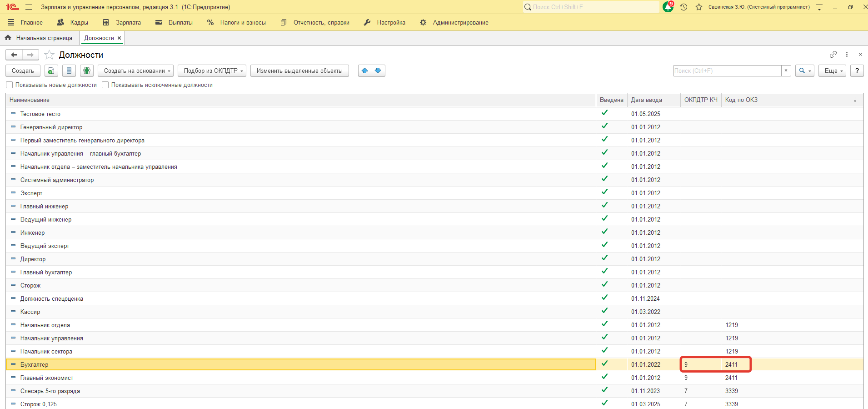Image resolution: width=868 pixels, height=409 pixels.
Task: Click the list search field Поиск (Ctrl+F)
Action: point(727,71)
